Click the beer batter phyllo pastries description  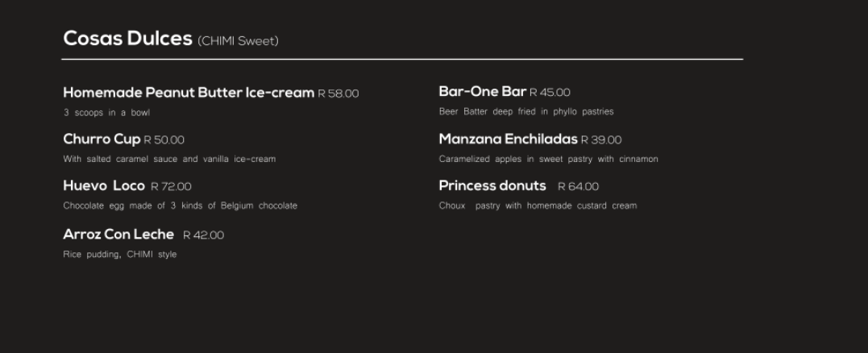point(525,112)
